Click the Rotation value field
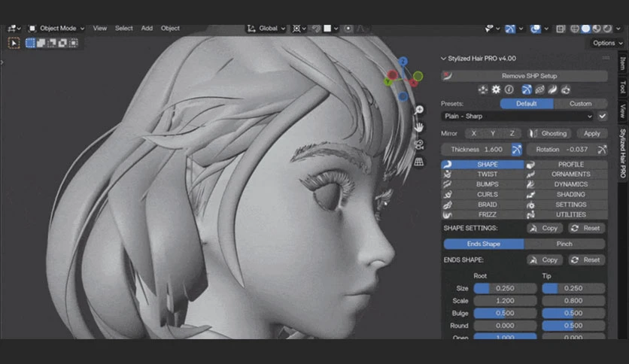The height and width of the screenshot is (364, 629). point(561,150)
